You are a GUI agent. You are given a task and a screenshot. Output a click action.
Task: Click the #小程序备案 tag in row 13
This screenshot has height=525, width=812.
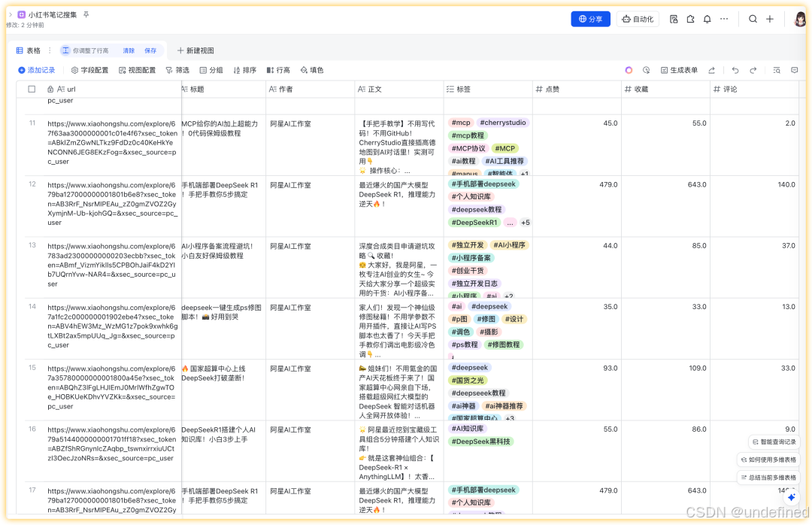471,258
